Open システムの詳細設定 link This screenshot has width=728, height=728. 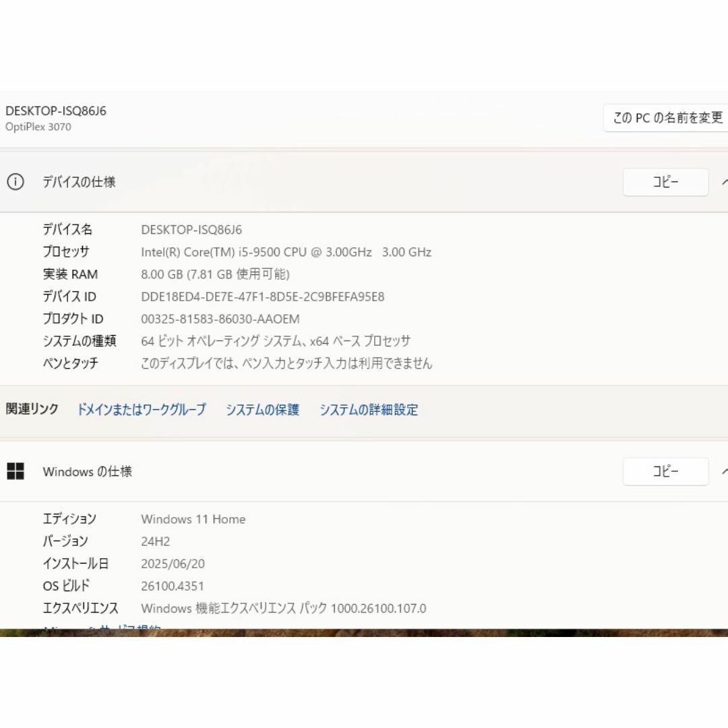(369, 409)
